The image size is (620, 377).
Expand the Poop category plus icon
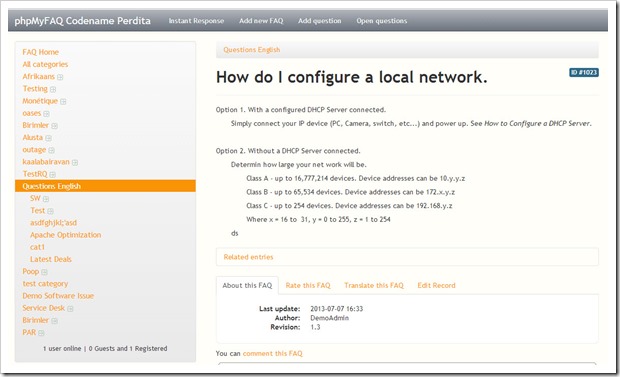[x=44, y=272]
